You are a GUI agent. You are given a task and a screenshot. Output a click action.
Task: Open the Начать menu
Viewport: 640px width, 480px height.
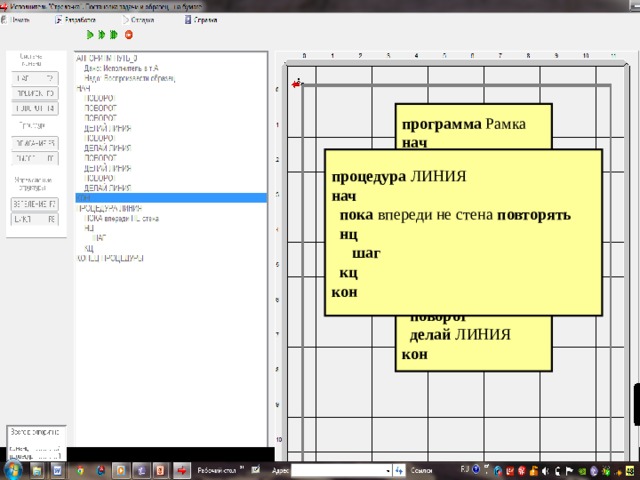point(16,20)
